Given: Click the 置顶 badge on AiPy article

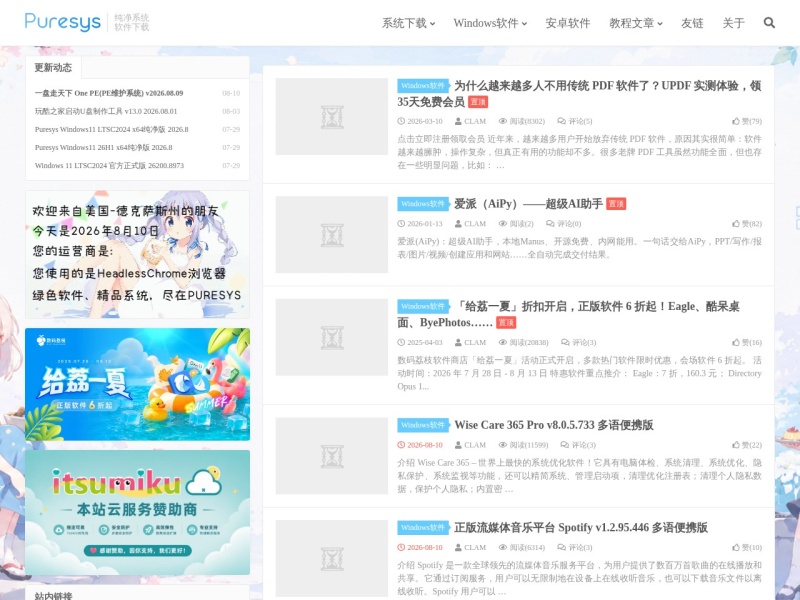Looking at the screenshot, I should point(616,204).
